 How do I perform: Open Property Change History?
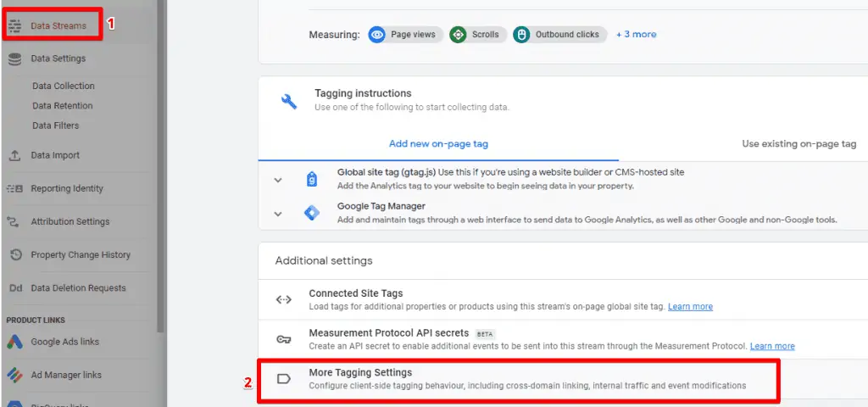[x=81, y=254]
